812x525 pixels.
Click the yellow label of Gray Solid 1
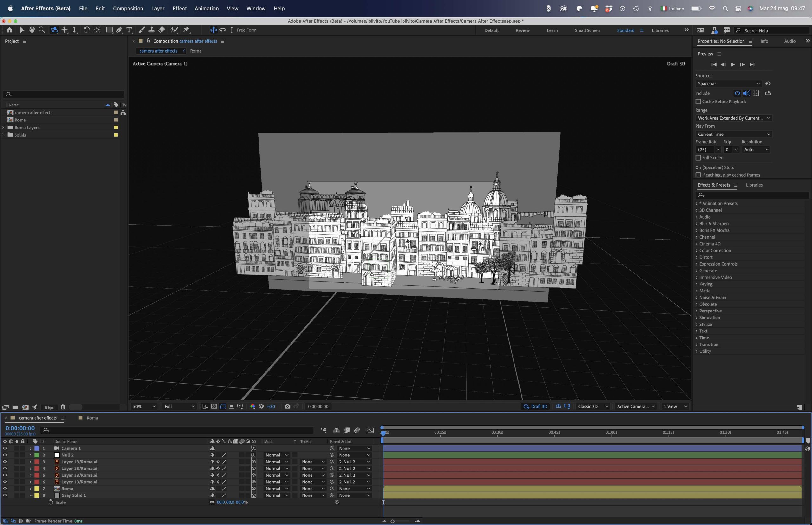(x=37, y=495)
